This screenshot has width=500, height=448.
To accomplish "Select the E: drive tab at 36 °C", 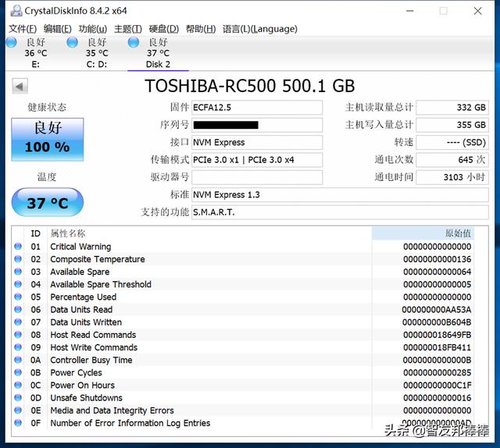I will [36, 53].
